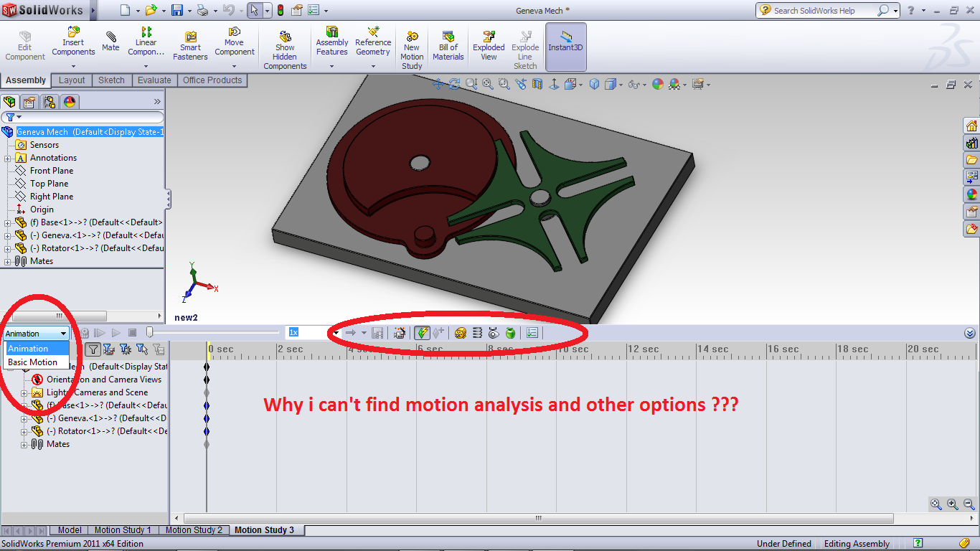980x551 pixels.
Task: Click the Print icon
Action: tap(203, 11)
